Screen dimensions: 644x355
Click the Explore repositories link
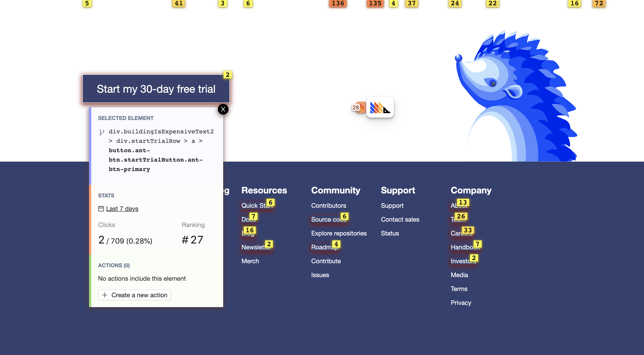(339, 233)
